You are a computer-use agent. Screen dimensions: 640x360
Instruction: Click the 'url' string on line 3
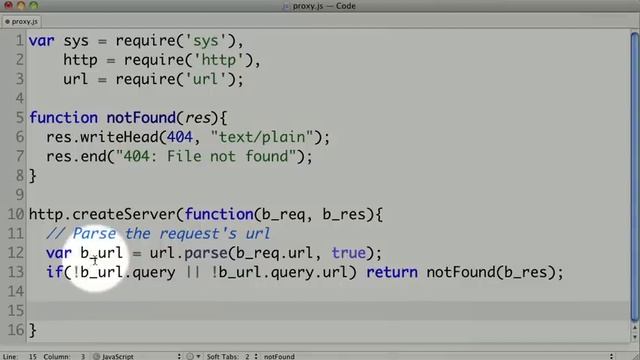[205, 79]
